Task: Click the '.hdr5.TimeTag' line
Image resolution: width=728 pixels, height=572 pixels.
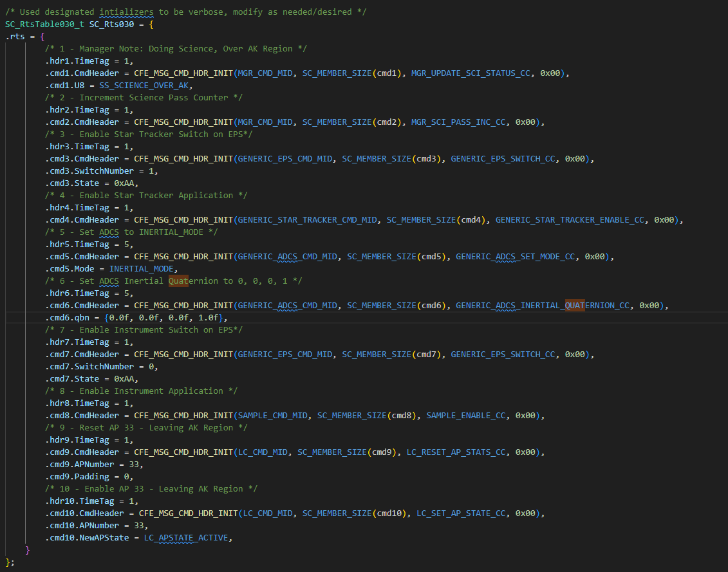Action: point(89,244)
